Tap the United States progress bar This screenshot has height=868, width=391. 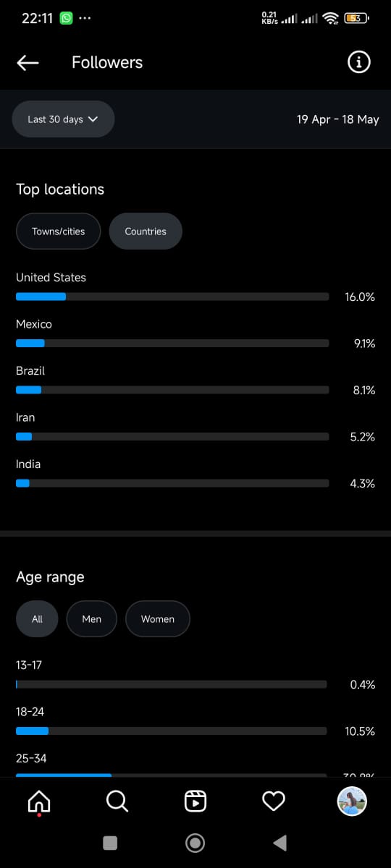point(172,297)
